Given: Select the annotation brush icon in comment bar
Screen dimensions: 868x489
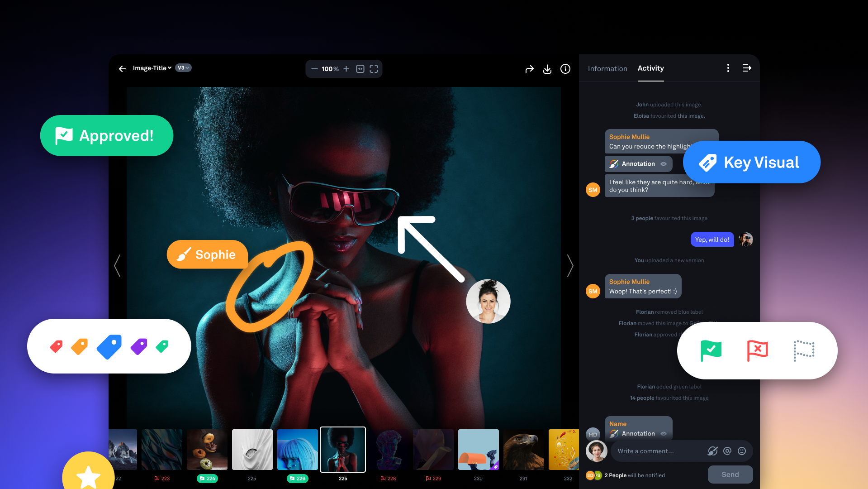Looking at the screenshot, I should 712,451.
